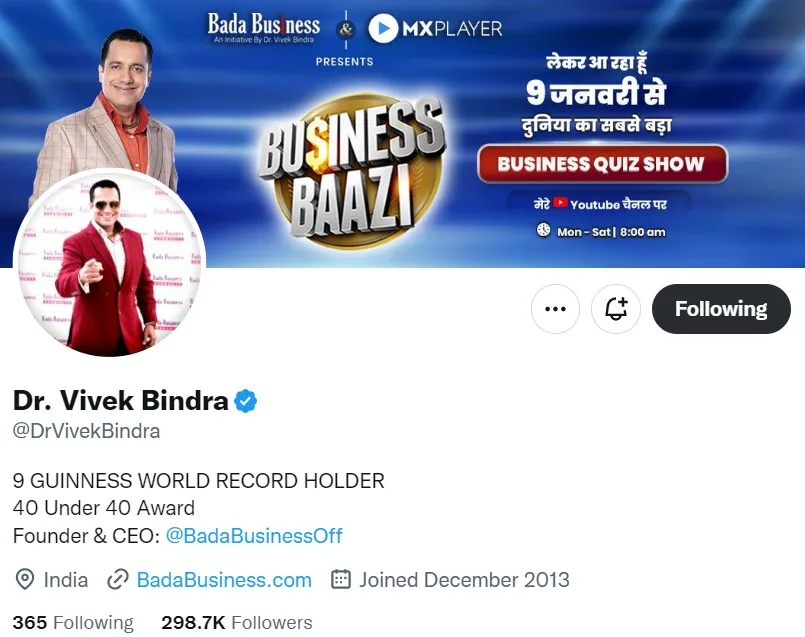Open the Business Baazi header banner
Viewport: 805px width, 637px height.
[402, 133]
